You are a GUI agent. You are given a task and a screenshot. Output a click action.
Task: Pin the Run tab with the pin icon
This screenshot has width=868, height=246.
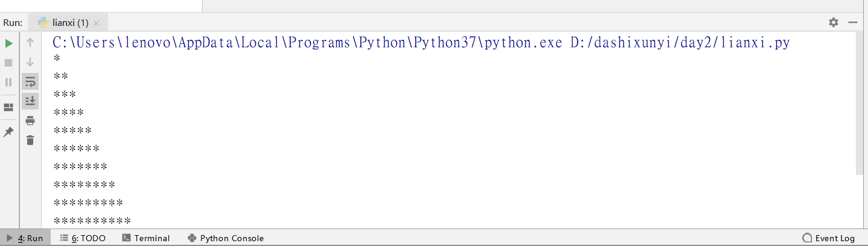point(8,132)
